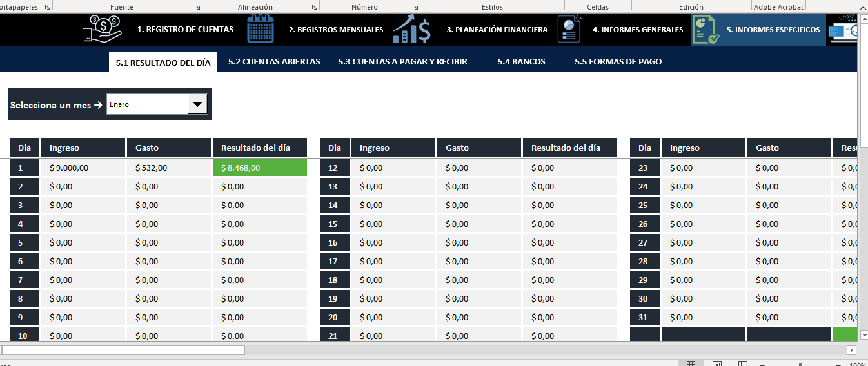Click the Edición ribbon group label

pyautogui.click(x=691, y=7)
